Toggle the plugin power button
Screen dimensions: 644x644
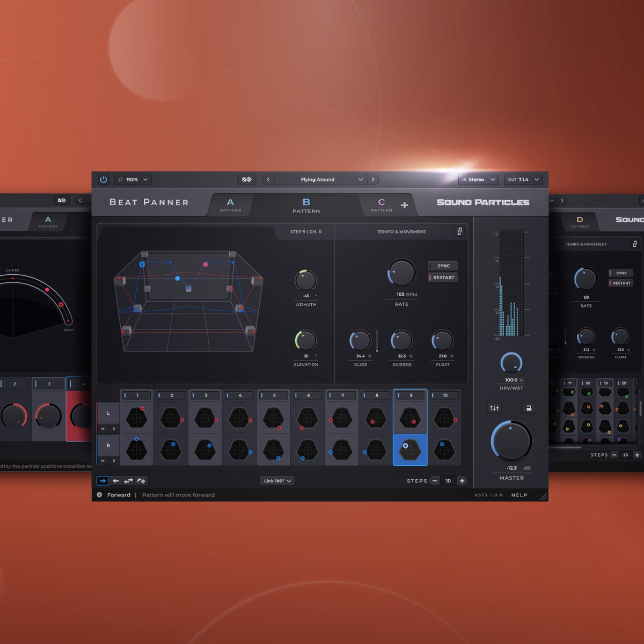(x=104, y=179)
